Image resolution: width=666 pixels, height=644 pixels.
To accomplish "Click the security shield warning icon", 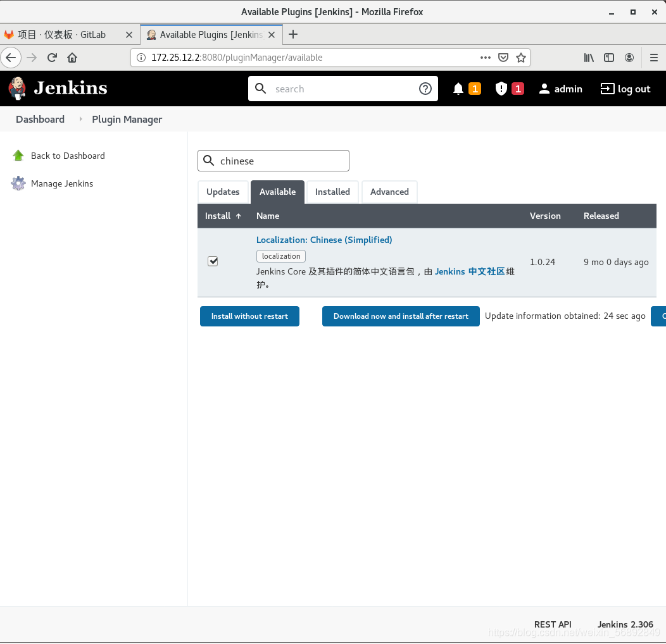I will [x=501, y=89].
